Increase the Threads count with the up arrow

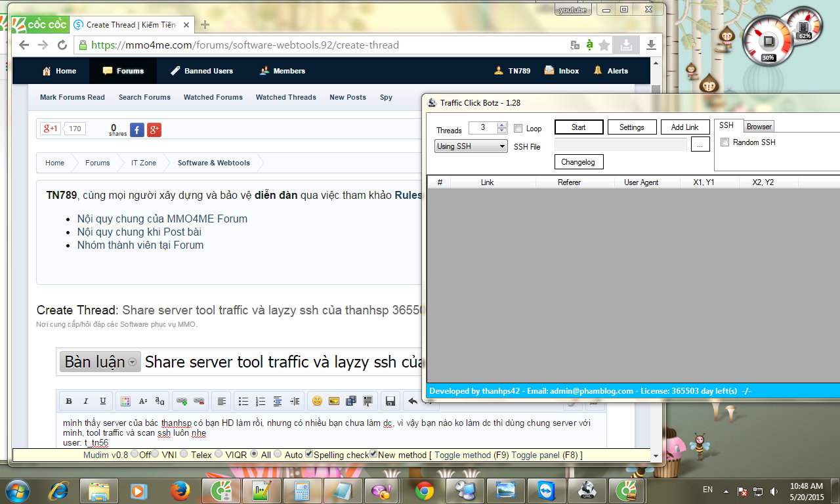[502, 125]
